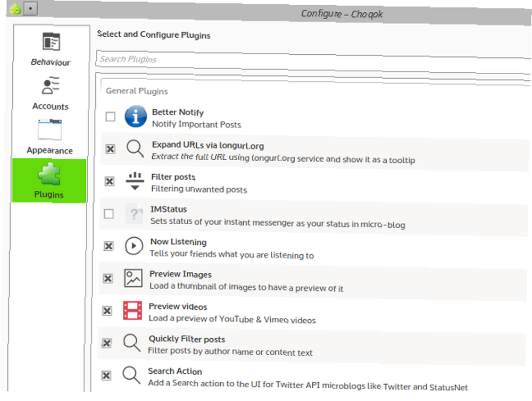Select the "Now Listening" plugin title
The image size is (532, 401).
[x=178, y=241]
